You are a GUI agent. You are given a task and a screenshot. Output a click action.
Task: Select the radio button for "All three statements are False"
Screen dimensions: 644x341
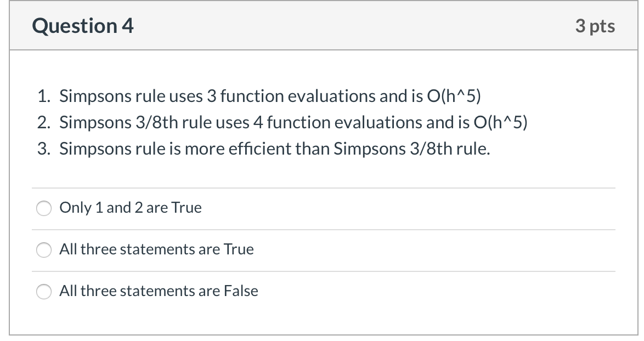pos(43,292)
